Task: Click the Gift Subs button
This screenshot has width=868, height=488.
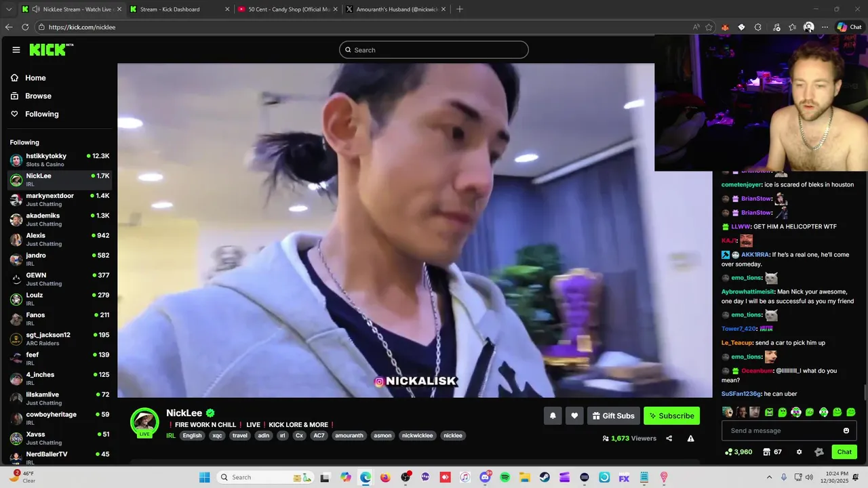Action: coord(613,415)
